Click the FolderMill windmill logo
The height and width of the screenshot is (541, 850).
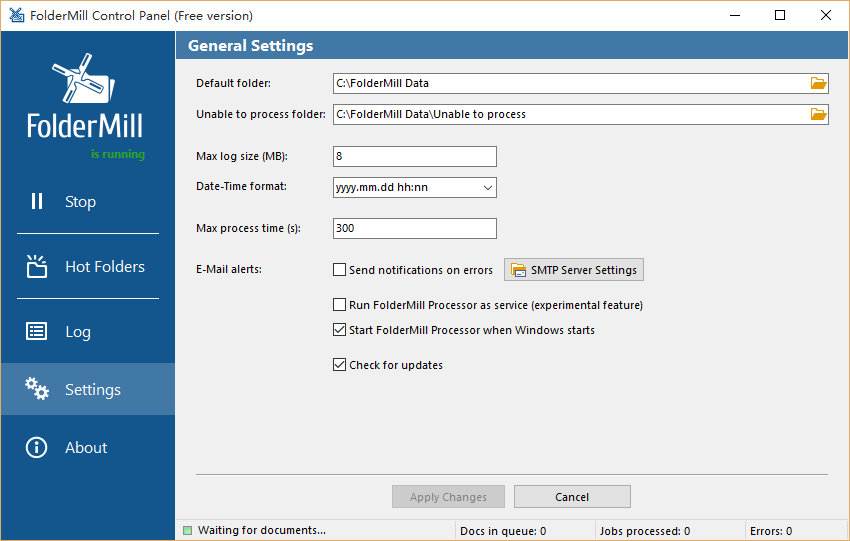point(83,79)
